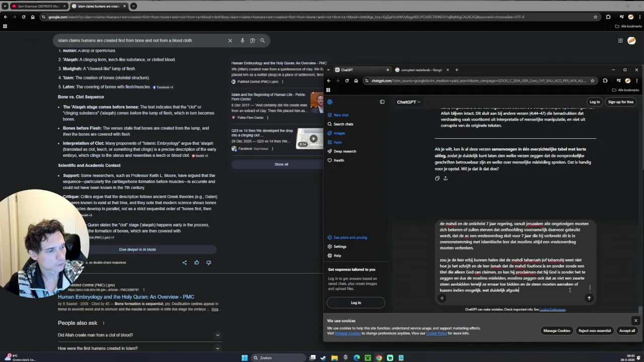Open Chrome from the taskbar

(379, 357)
